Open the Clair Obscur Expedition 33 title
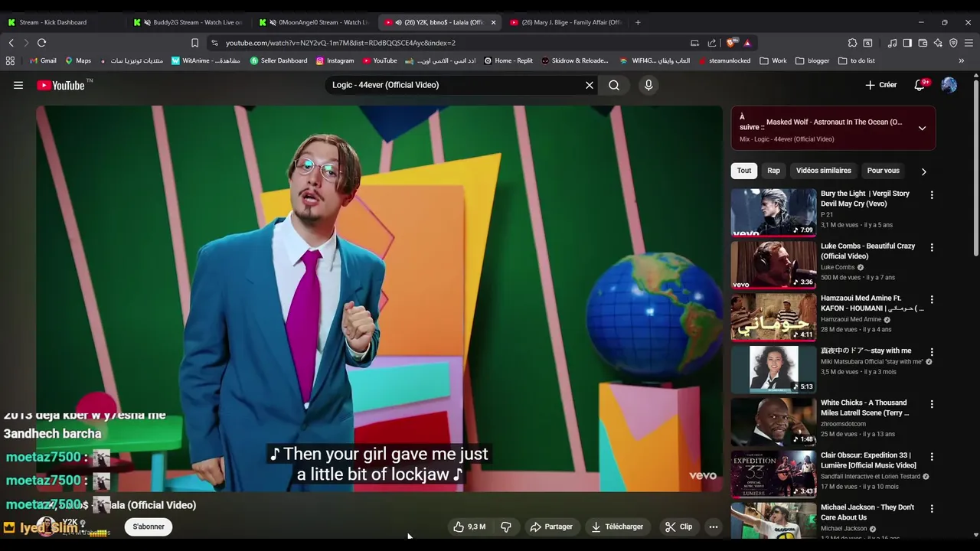This screenshot has width=980, height=551. point(868,460)
